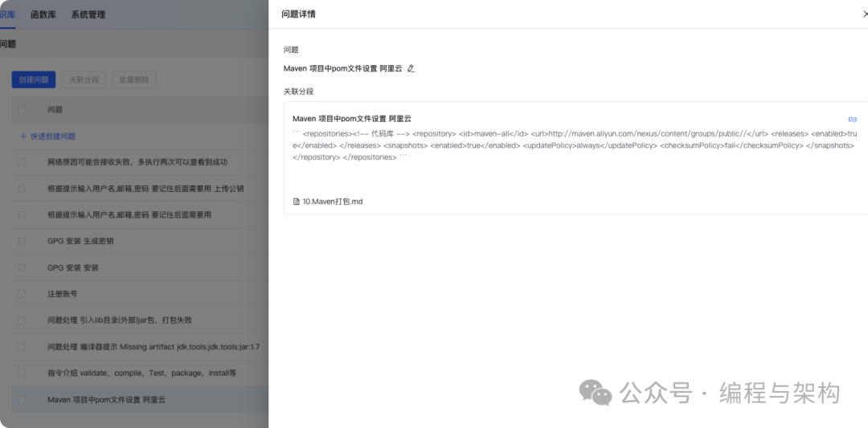Image resolution: width=868 pixels, height=428 pixels.
Task: Click the associated segment card title
Action: (x=352, y=119)
